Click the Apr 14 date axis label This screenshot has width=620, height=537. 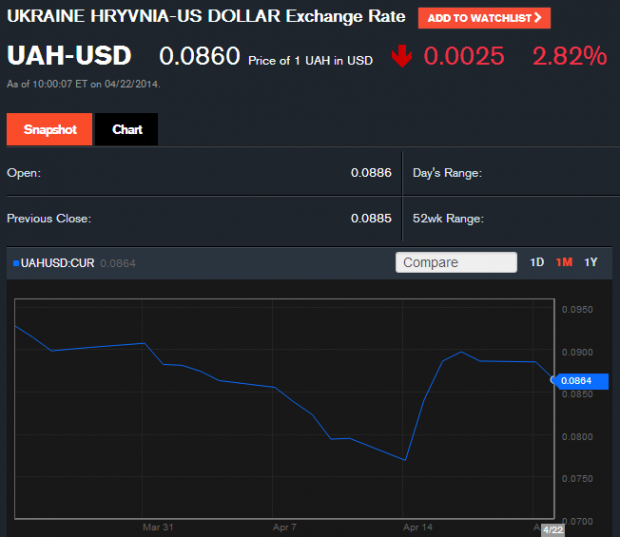[x=417, y=526]
